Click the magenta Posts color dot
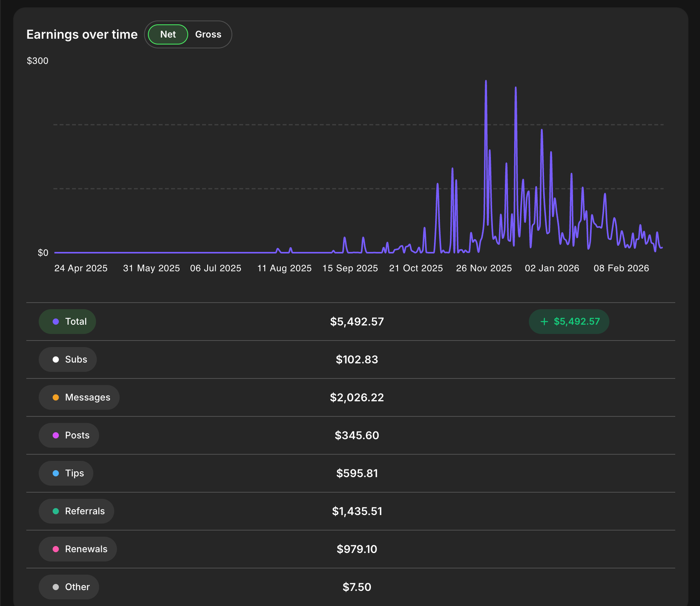This screenshot has height=606, width=700. coord(56,435)
